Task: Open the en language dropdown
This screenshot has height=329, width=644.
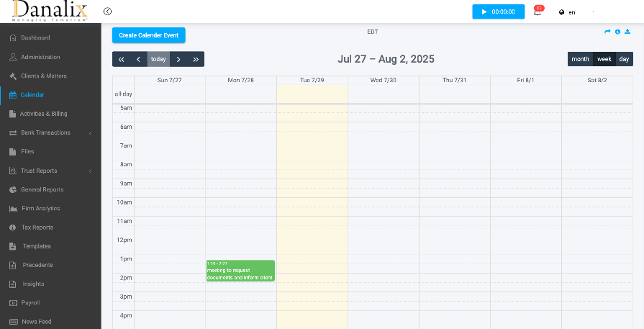Action: click(568, 12)
